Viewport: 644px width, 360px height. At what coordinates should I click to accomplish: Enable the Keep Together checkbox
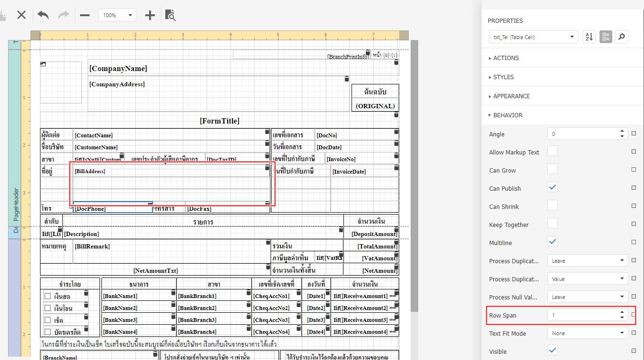553,224
